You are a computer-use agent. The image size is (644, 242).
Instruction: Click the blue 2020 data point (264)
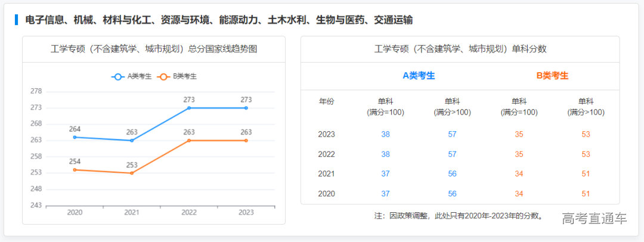coord(75,137)
